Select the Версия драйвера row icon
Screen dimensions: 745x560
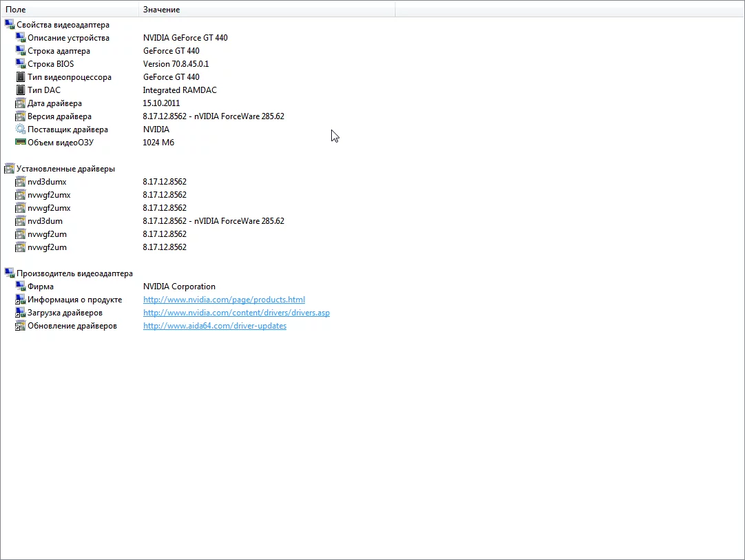click(21, 116)
